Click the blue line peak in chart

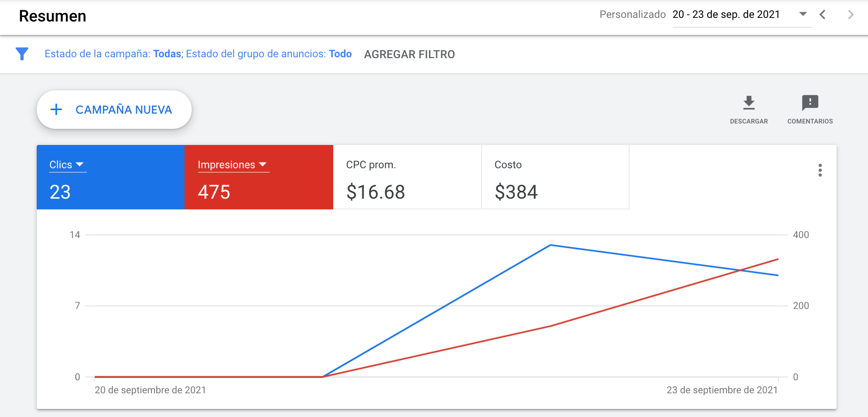[550, 245]
